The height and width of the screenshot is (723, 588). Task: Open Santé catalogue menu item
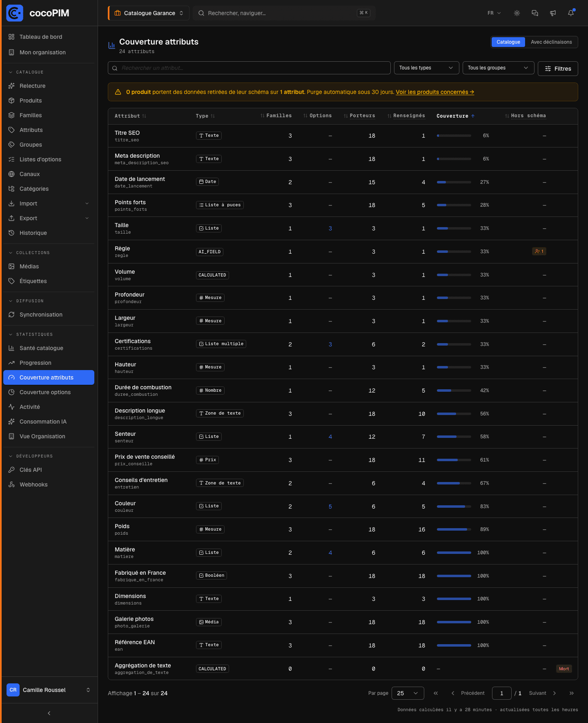click(x=49, y=348)
